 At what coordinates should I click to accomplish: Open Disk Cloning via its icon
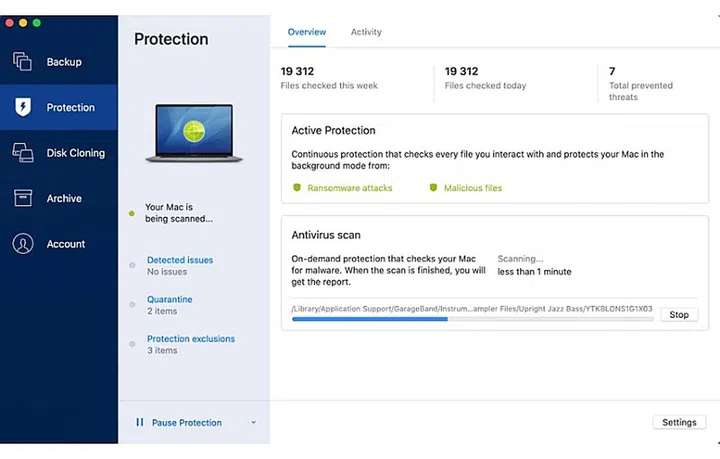coord(22,153)
